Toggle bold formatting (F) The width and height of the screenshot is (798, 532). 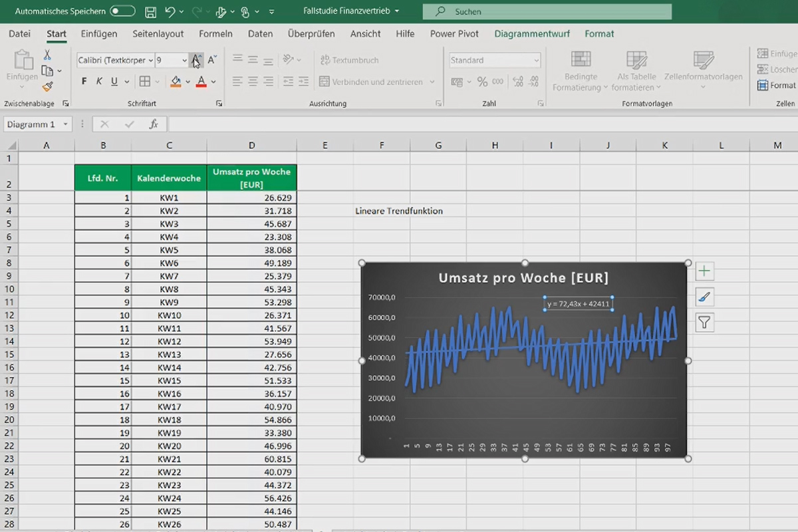(84, 81)
